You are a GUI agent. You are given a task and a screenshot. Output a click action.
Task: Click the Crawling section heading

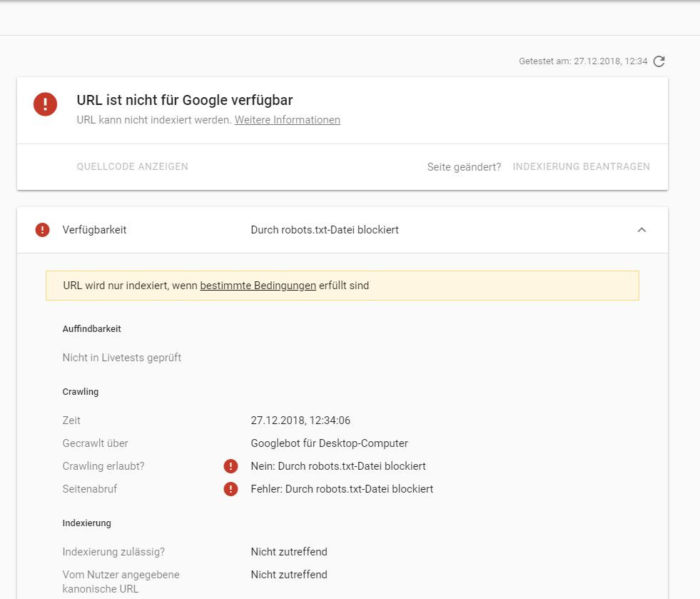(81, 392)
